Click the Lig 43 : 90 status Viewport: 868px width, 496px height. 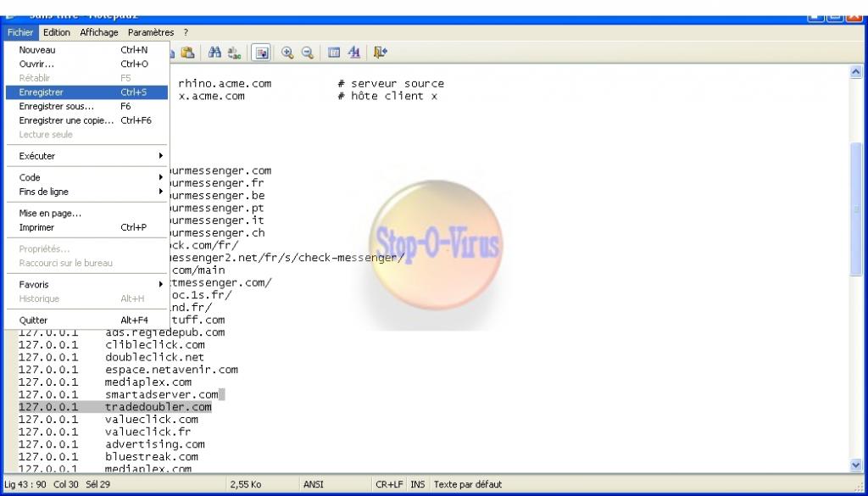click(x=25, y=484)
